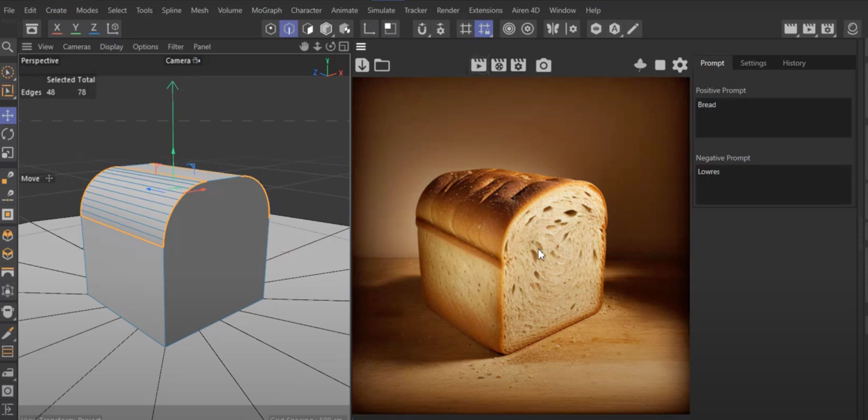Select the Move tool
868x420 pixels.
[x=7, y=116]
